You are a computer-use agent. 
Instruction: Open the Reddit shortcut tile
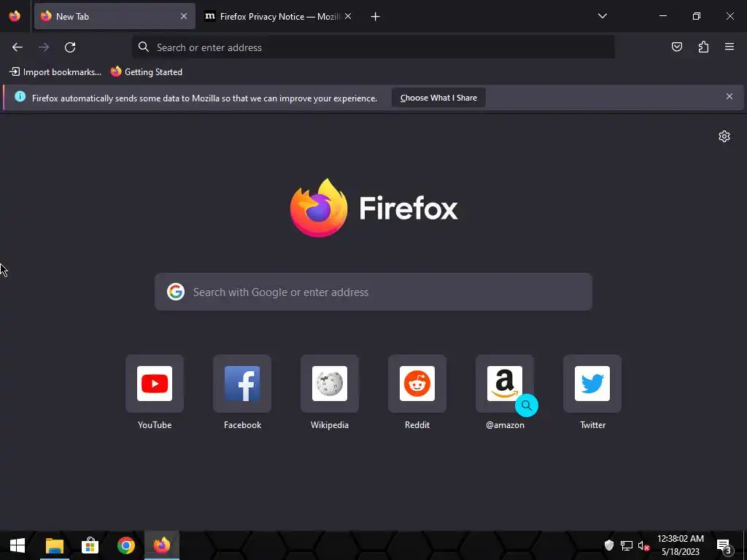click(417, 384)
